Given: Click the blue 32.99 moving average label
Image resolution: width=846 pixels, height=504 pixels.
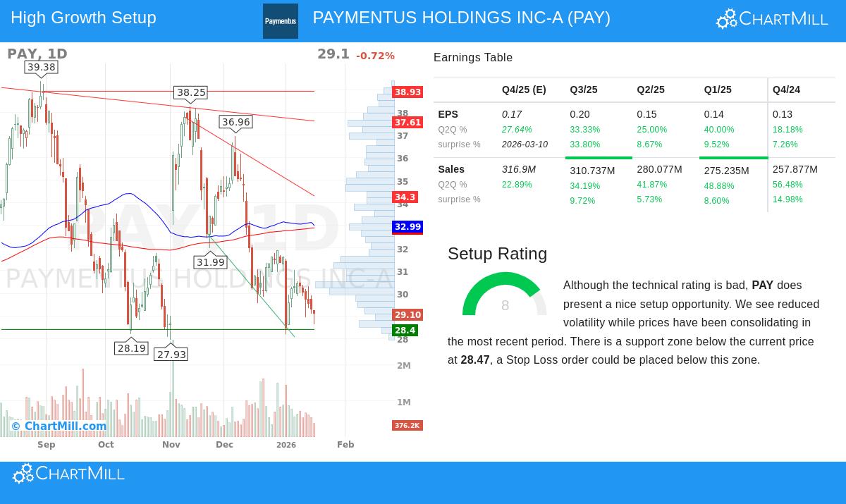Looking at the screenshot, I should pyautogui.click(x=407, y=227).
